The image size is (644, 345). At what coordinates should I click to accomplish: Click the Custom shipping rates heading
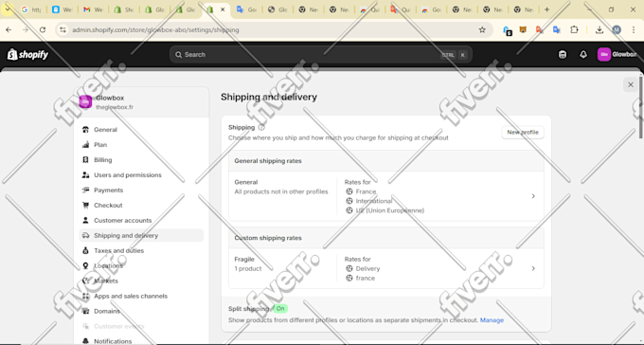pos(268,238)
